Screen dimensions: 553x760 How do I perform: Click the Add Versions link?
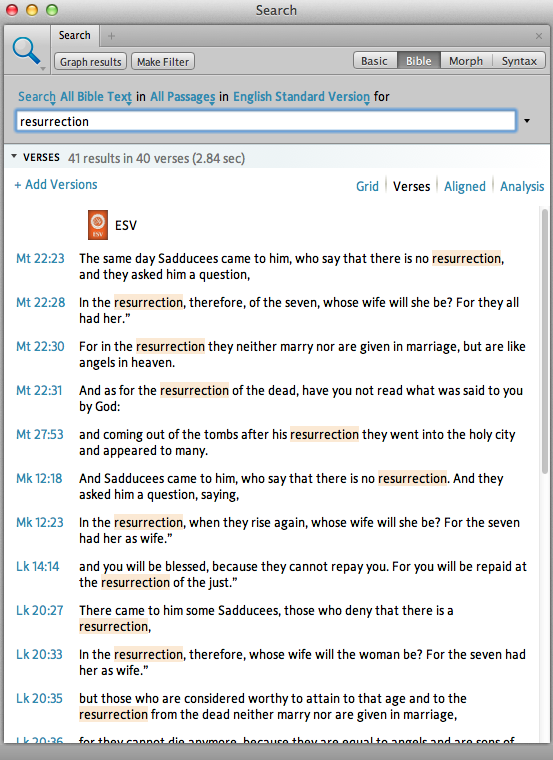point(56,185)
